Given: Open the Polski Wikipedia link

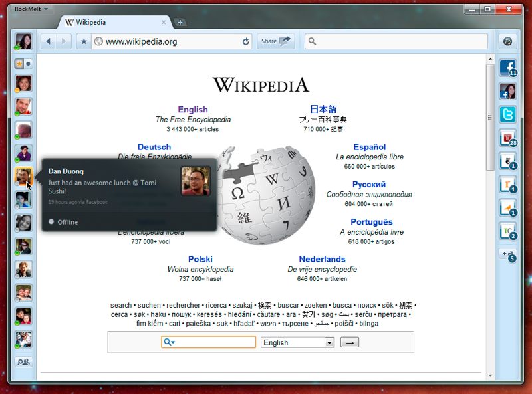Looking at the screenshot, I should [200, 259].
